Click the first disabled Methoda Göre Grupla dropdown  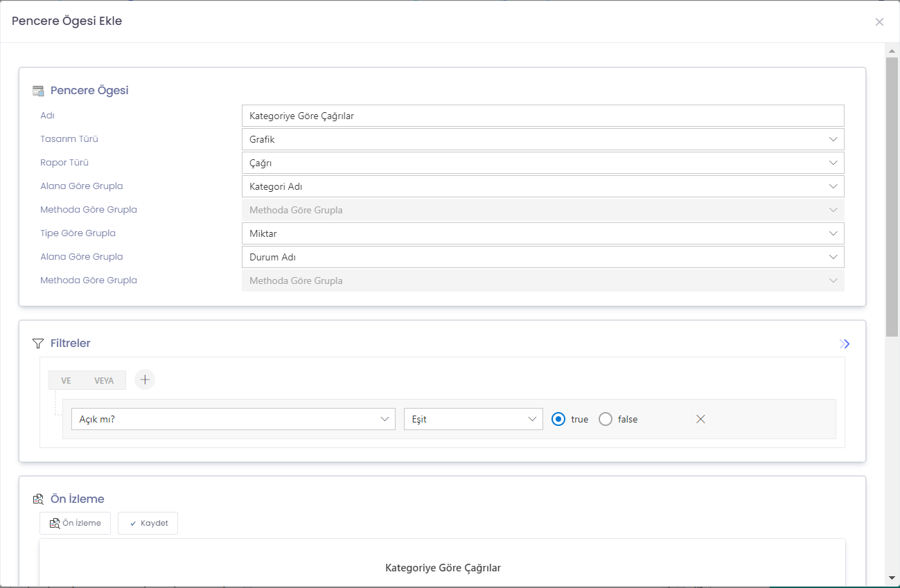coord(543,210)
